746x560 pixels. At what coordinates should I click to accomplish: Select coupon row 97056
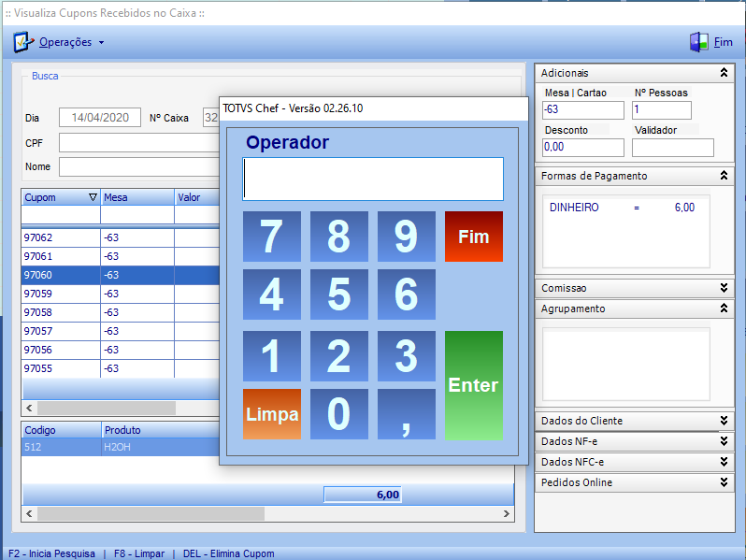[121, 350]
